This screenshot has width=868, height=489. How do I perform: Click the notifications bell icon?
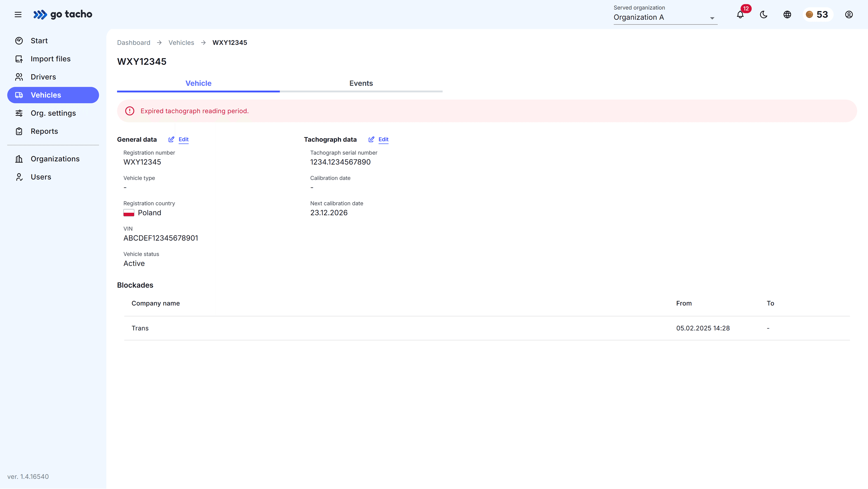(740, 15)
